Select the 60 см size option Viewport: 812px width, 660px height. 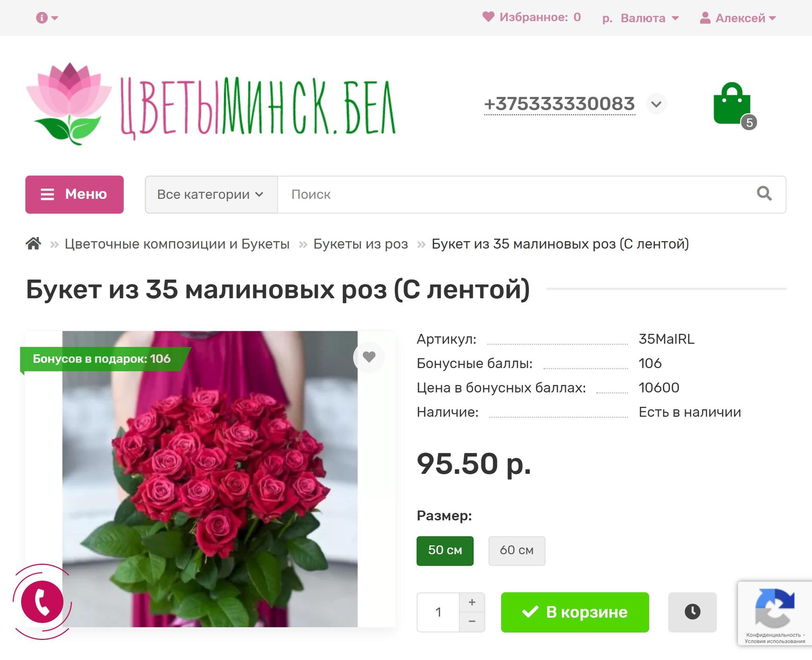tap(517, 550)
